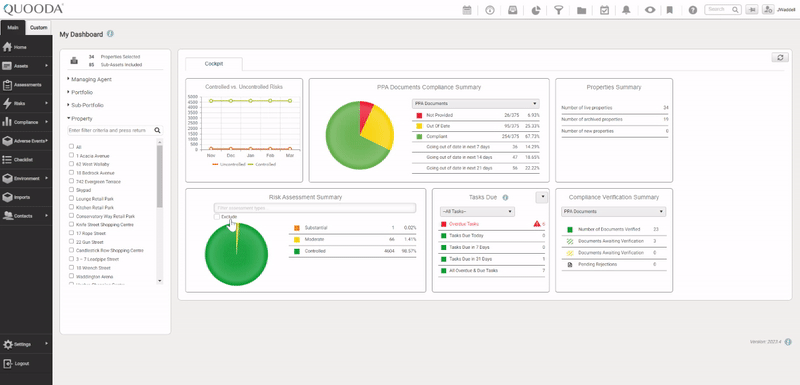Image resolution: width=800 pixels, height=385 pixels.
Task: Click the eye watch icon in top toolbar
Action: [649, 10]
